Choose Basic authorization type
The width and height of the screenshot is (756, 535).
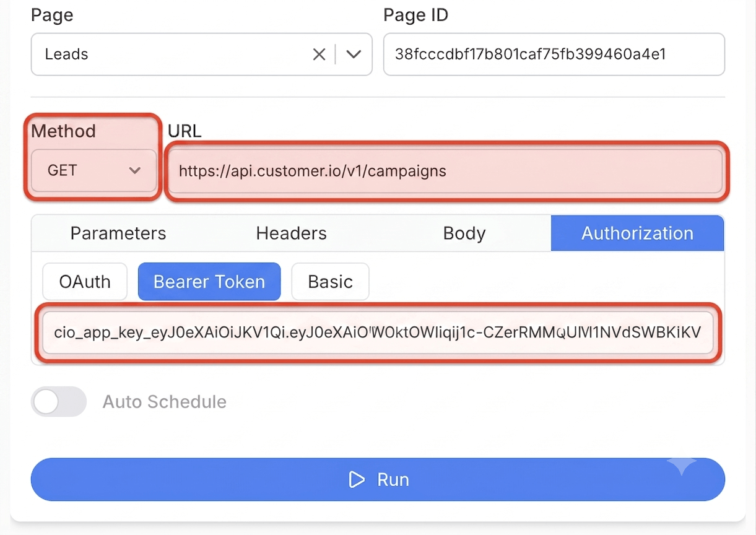point(330,282)
